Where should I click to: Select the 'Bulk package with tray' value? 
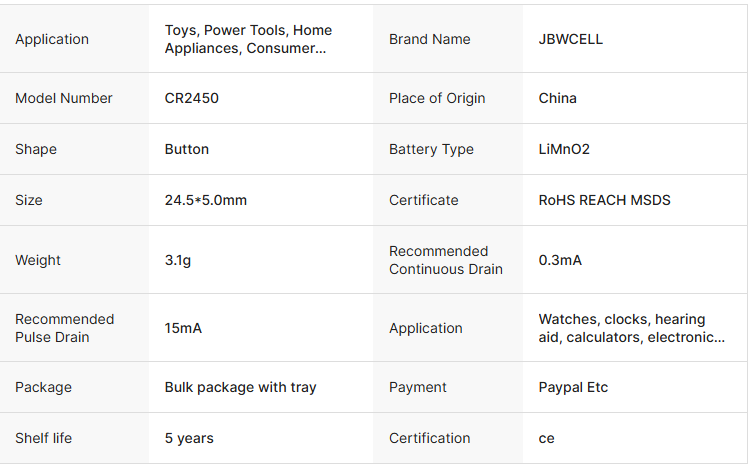[x=240, y=387]
